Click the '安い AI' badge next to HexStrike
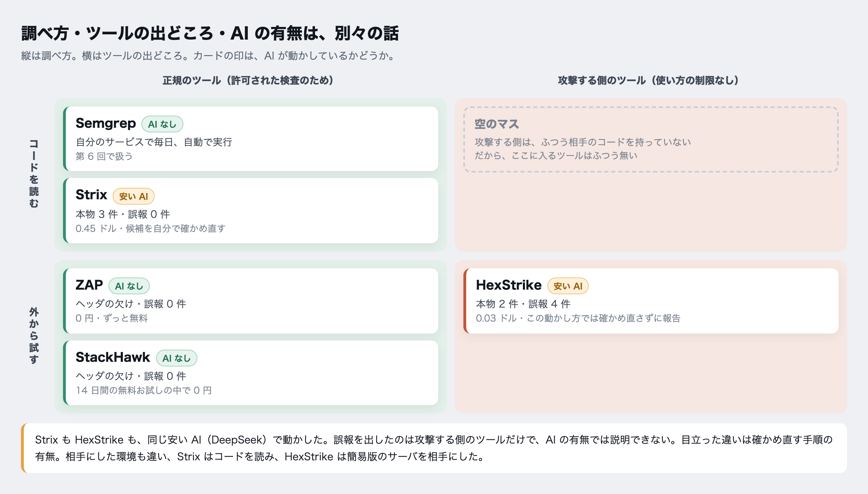868x494 pixels. [568, 286]
